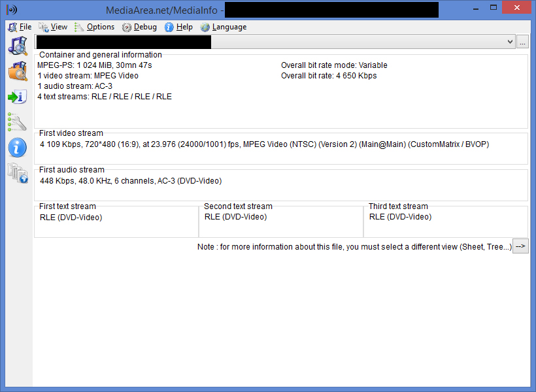Image resolution: width=536 pixels, height=392 pixels.
Task: Select the "4 text streams: RLE / RLE" line
Action: pyautogui.click(x=105, y=97)
